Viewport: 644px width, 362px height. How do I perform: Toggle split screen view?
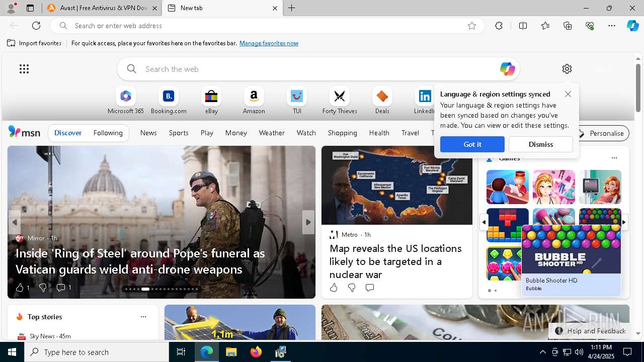(x=523, y=26)
